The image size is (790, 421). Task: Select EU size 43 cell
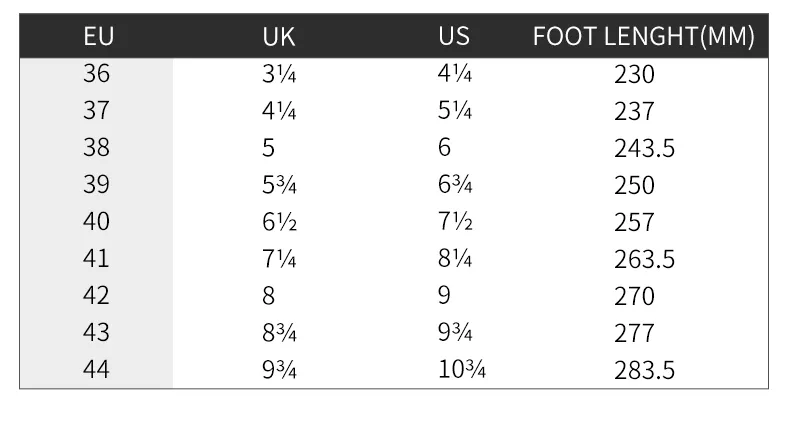(x=97, y=333)
